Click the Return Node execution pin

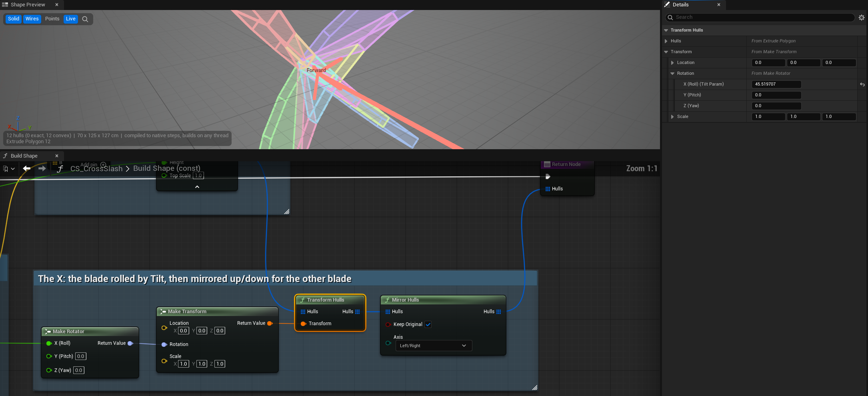coord(548,177)
